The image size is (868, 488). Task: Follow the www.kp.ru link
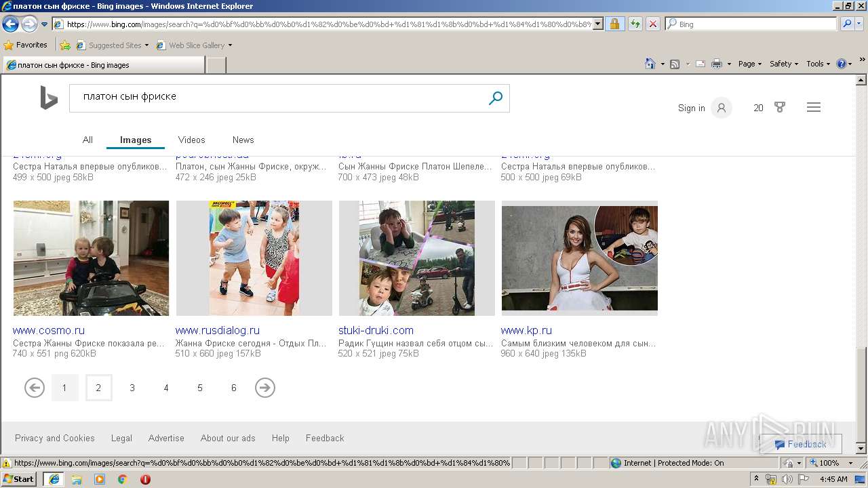click(x=526, y=330)
